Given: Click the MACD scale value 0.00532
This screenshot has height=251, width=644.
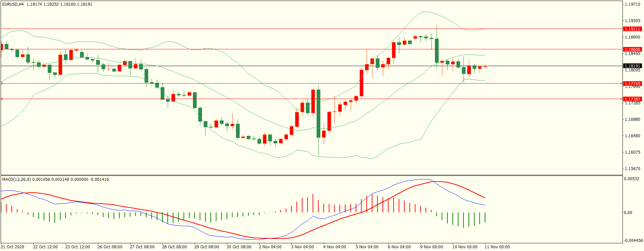Looking at the screenshot, I should pyautogui.click(x=632, y=179).
